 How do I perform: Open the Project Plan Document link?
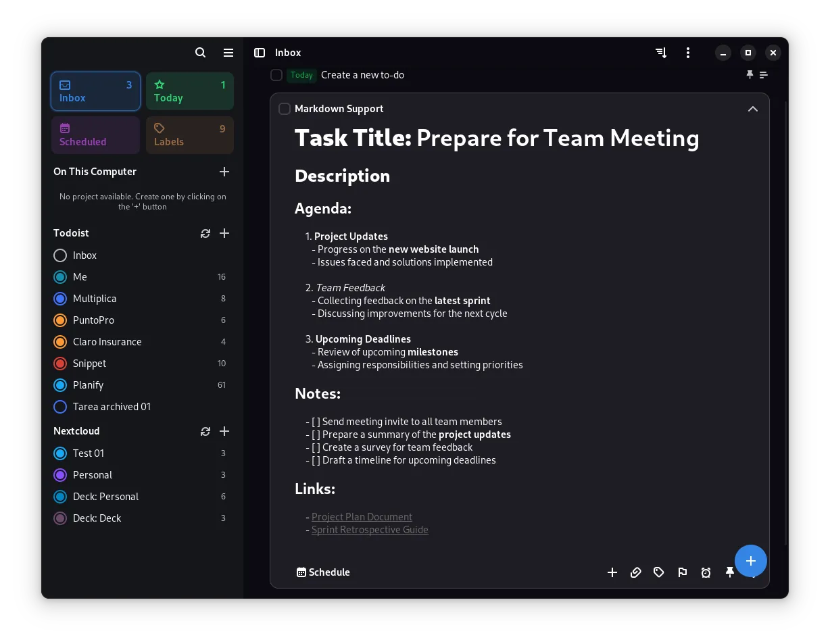point(362,517)
